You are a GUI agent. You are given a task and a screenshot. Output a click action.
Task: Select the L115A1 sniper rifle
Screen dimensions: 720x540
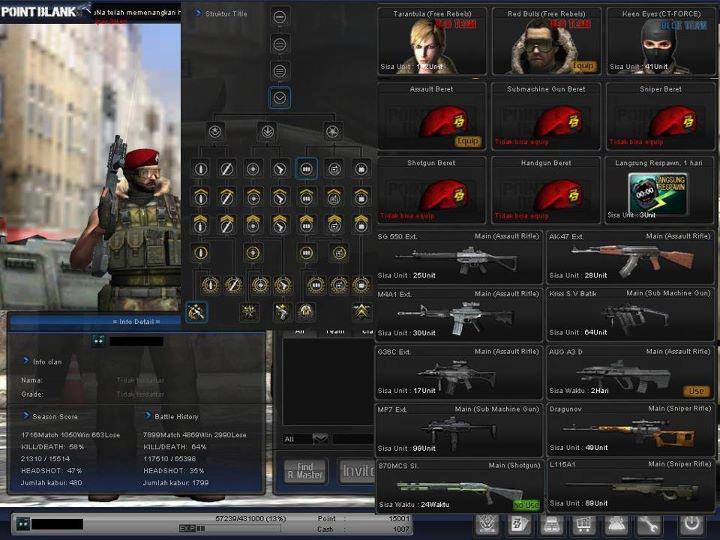point(630,486)
